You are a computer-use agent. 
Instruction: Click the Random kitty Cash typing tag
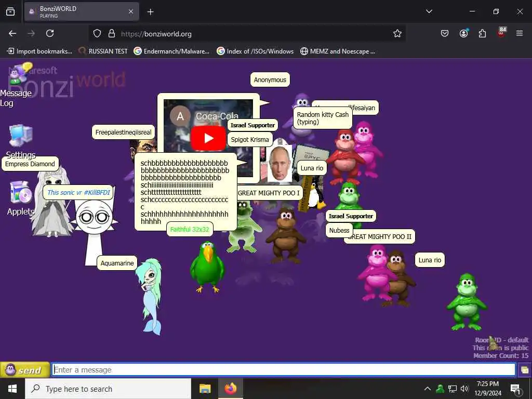pyautogui.click(x=323, y=118)
